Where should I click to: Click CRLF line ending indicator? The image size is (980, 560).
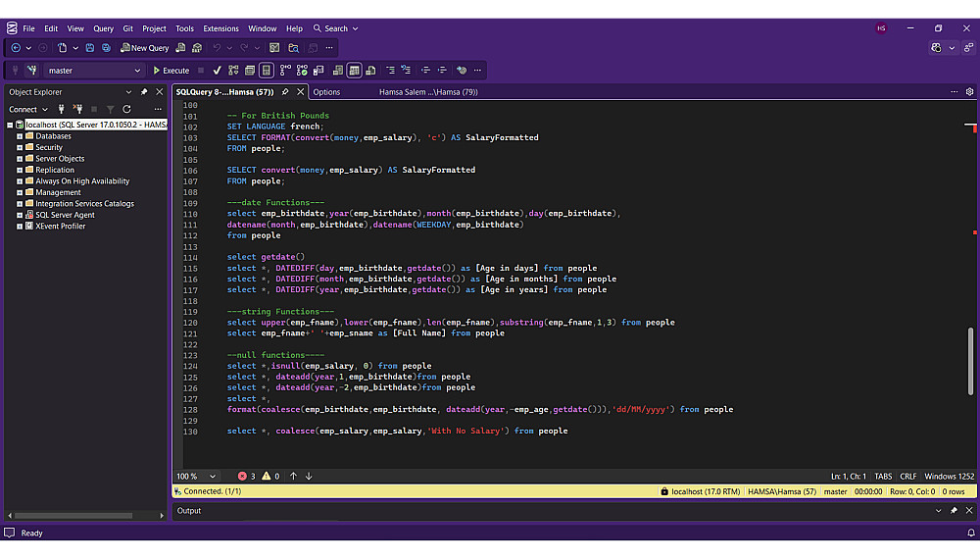(908, 477)
